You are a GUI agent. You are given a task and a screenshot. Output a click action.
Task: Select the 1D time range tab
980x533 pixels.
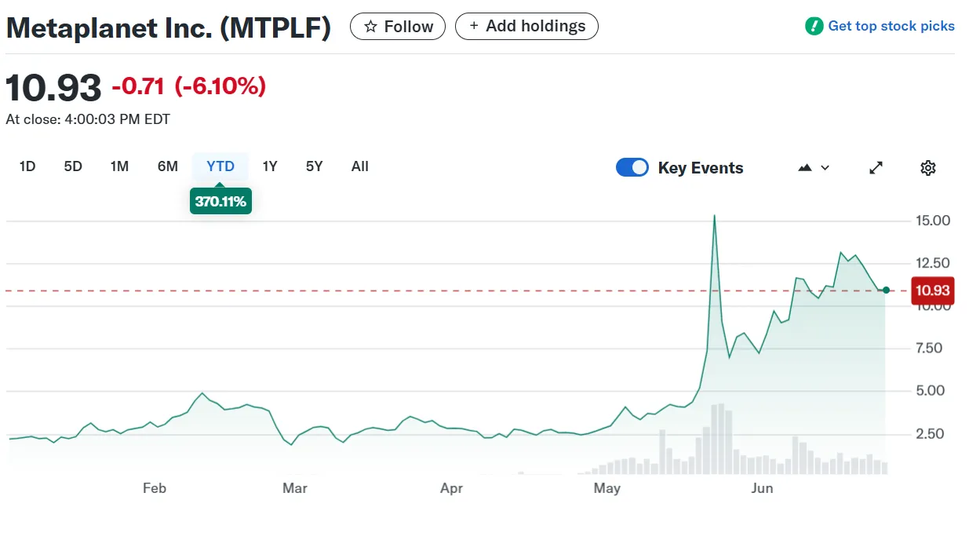coord(27,166)
